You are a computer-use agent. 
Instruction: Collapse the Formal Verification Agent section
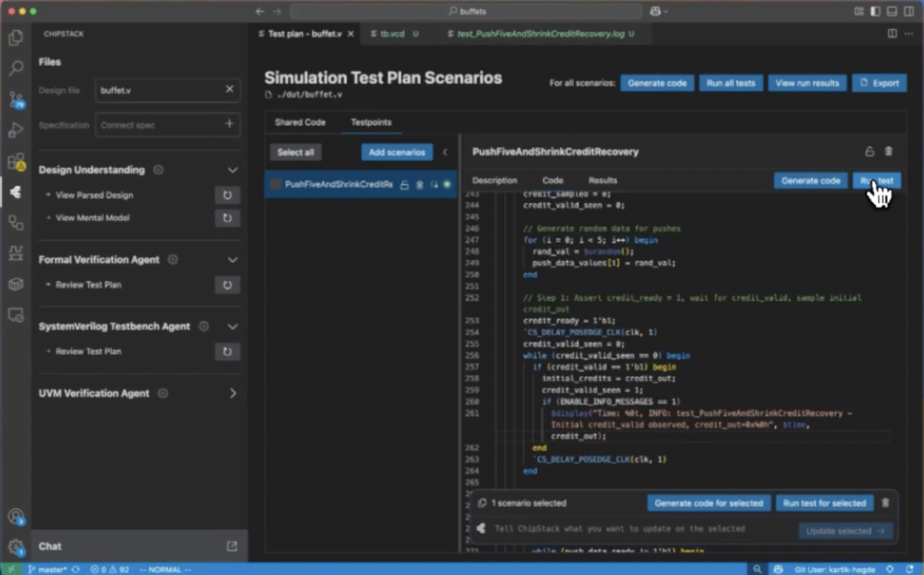tap(232, 260)
